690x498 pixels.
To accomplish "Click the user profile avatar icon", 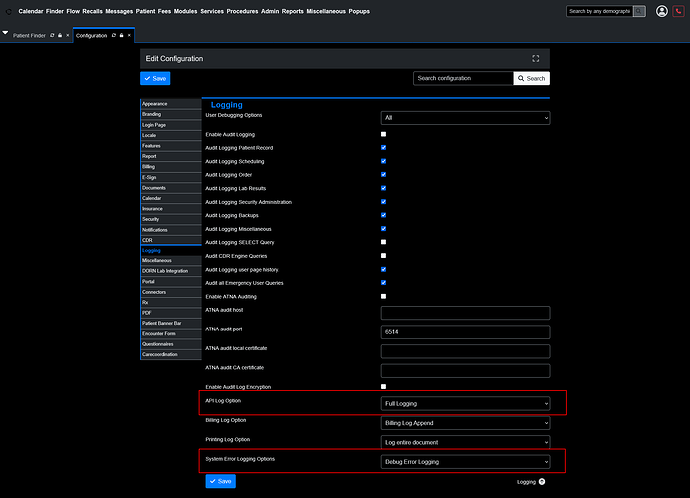I will click(x=661, y=11).
